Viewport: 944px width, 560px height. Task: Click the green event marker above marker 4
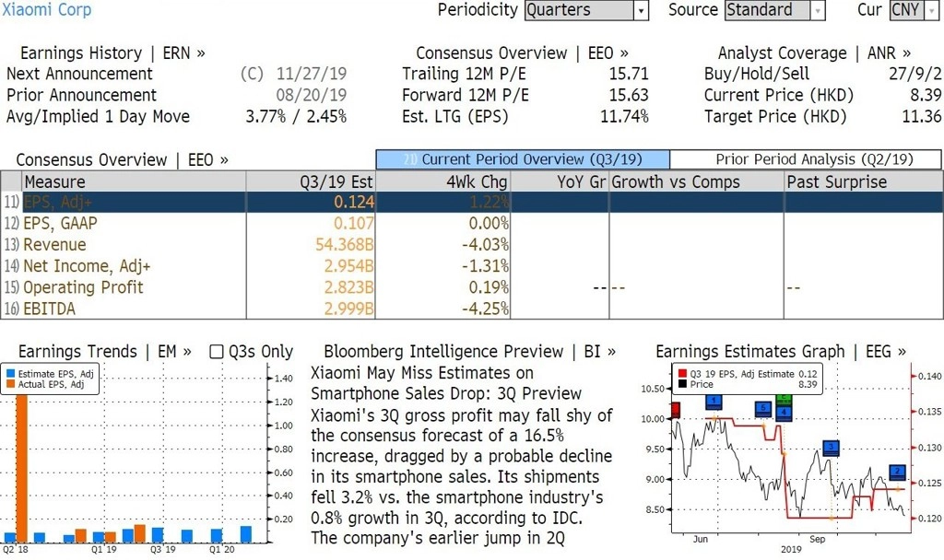click(784, 400)
